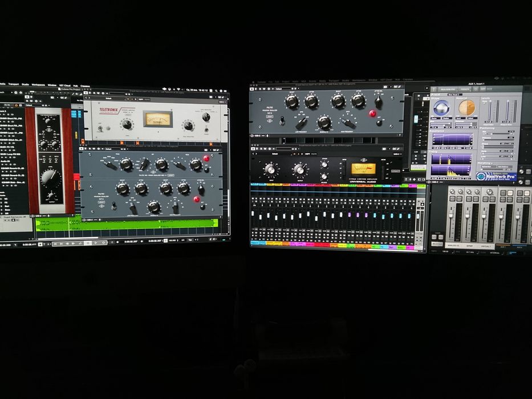Click left-monitor EQP-1A red power lamp

click(197, 199)
